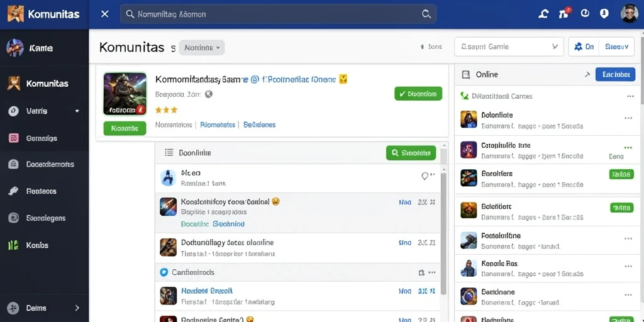Click the Boceritne link under Kosstcntifeoy post
This screenshot has width=644, height=322.
tap(196, 224)
